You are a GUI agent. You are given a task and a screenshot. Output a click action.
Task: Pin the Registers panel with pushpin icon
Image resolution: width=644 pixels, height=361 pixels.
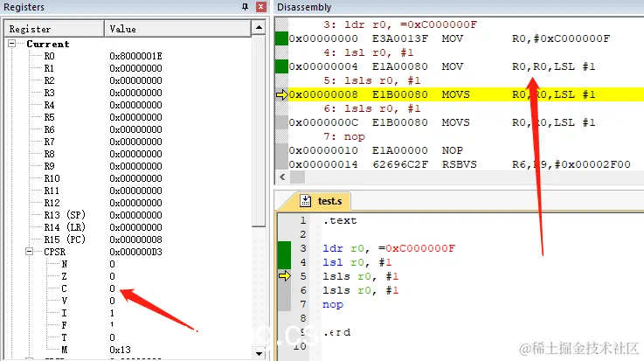coord(246,7)
